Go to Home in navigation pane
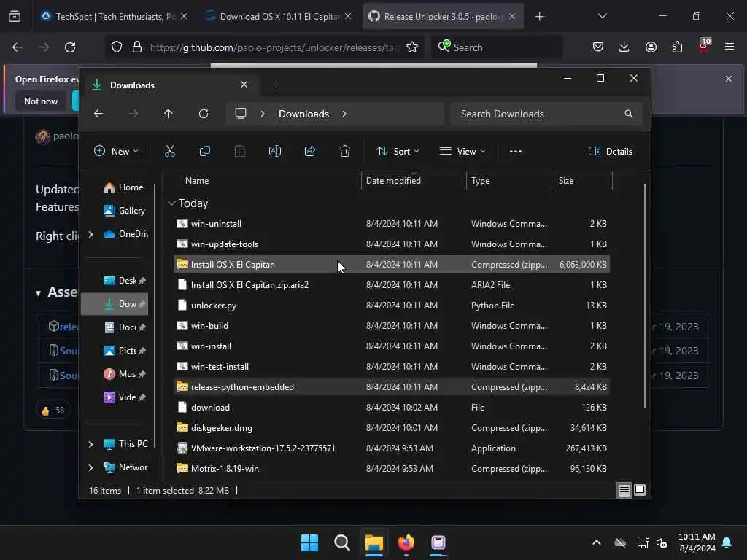This screenshot has height=560, width=747. point(123,187)
